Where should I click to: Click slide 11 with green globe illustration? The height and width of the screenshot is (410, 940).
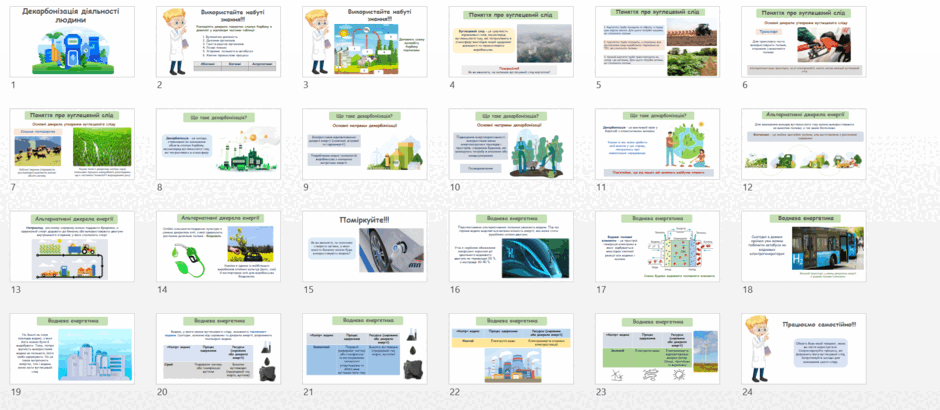657,144
